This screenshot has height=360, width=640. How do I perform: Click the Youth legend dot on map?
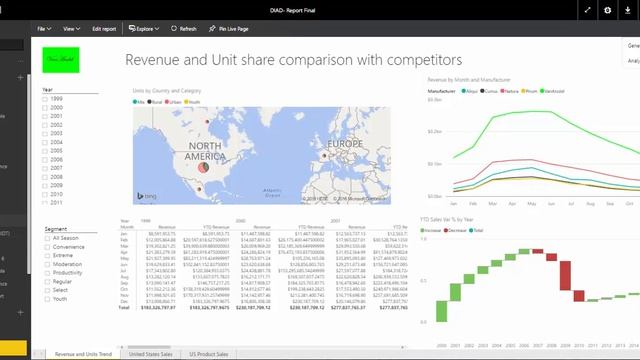coord(186,102)
